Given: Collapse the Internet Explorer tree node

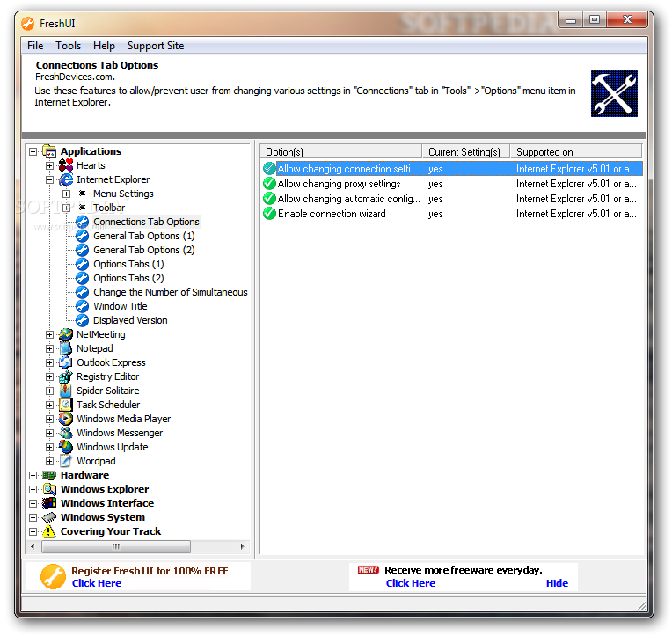Looking at the screenshot, I should coord(50,180).
